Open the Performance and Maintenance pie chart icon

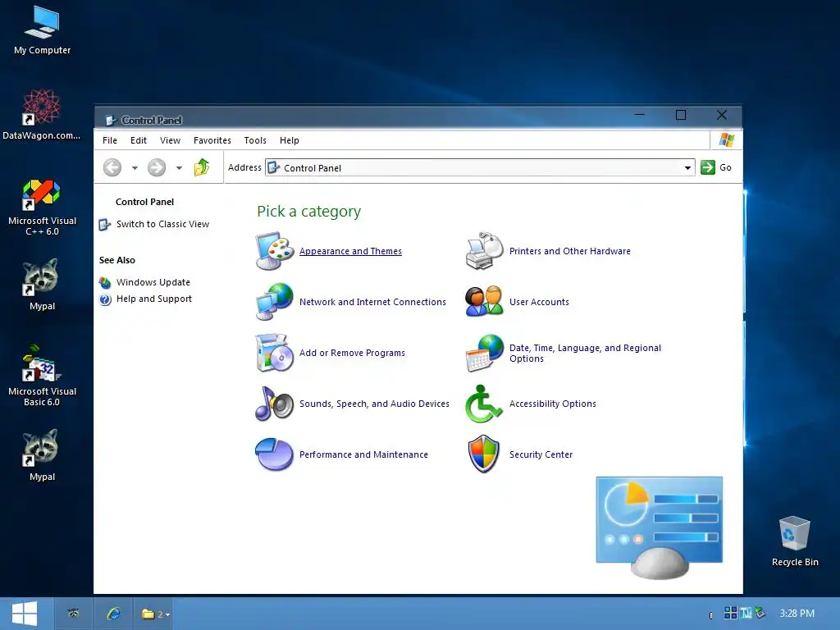pyautogui.click(x=275, y=454)
